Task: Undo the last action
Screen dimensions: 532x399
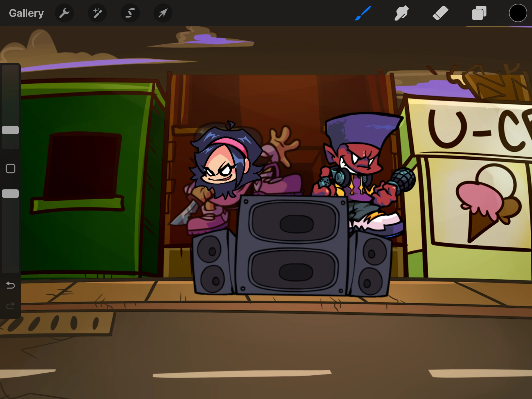Action: coord(10,285)
